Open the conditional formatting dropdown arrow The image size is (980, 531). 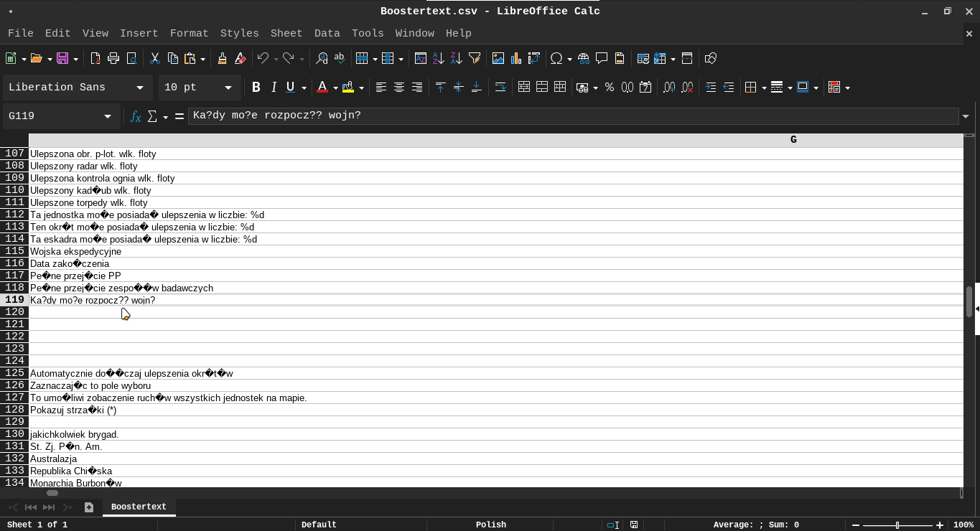(x=847, y=88)
